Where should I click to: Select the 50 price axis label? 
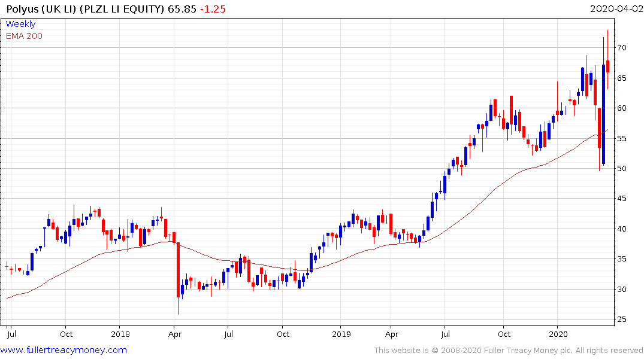(x=621, y=168)
